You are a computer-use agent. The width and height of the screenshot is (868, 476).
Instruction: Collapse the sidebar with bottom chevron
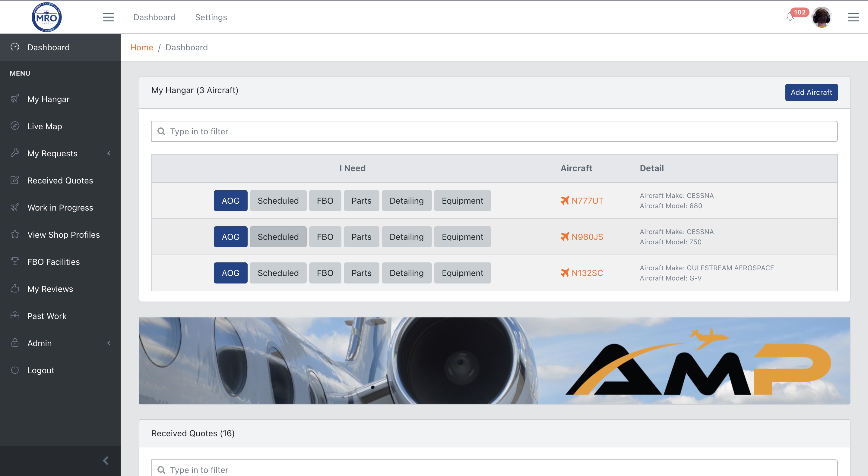[x=106, y=460]
